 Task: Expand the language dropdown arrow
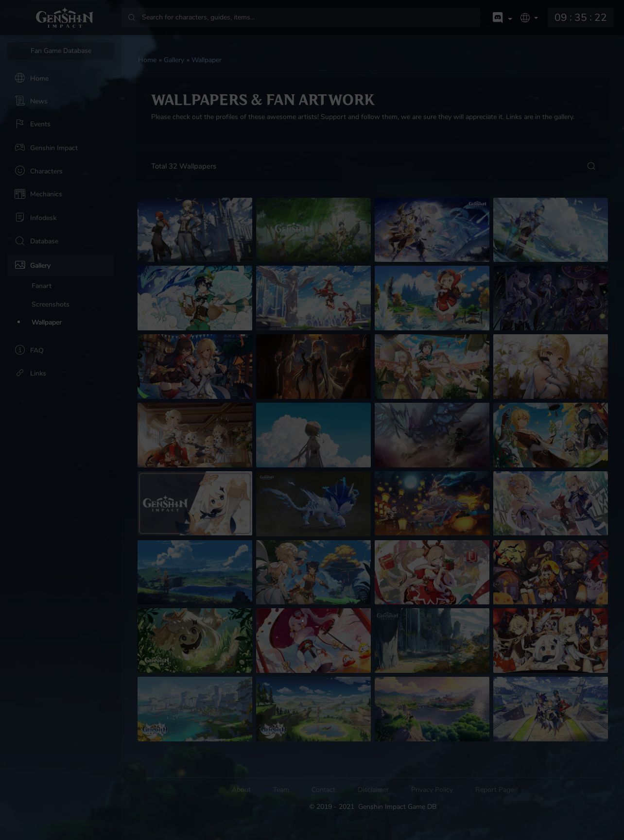coord(536,18)
